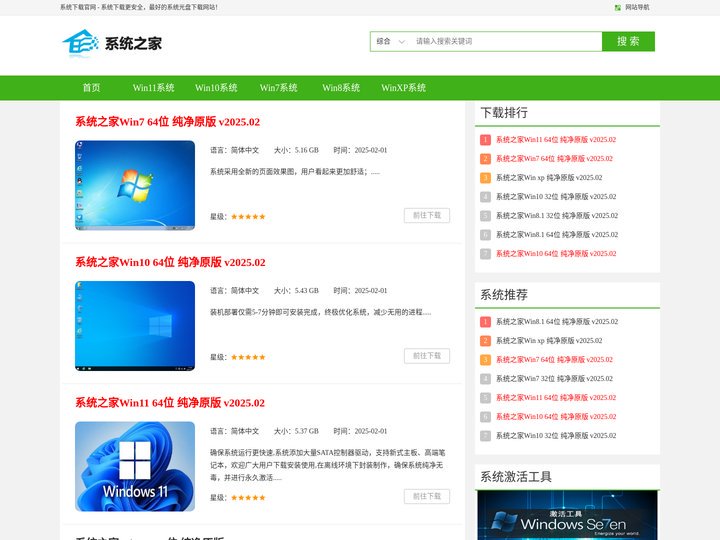Click 前往下载 for the Win10 64位 entry

pos(427,356)
